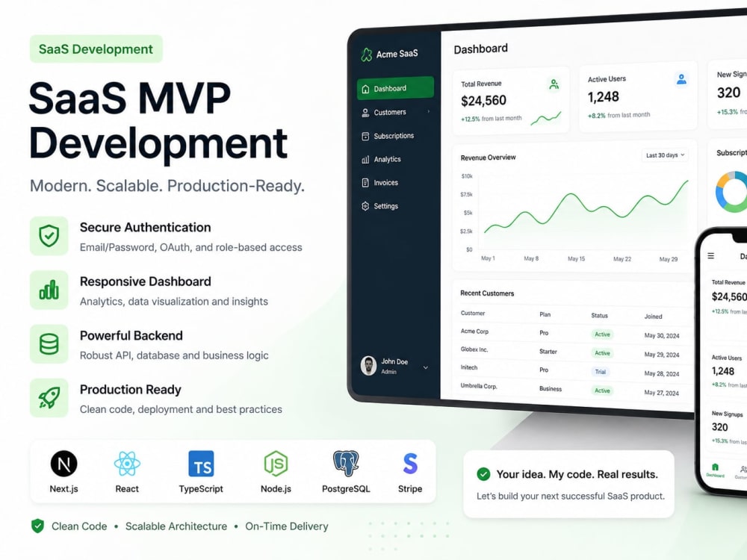The width and height of the screenshot is (747, 560).
Task: Click the Invoices document icon
Action: coord(365,183)
